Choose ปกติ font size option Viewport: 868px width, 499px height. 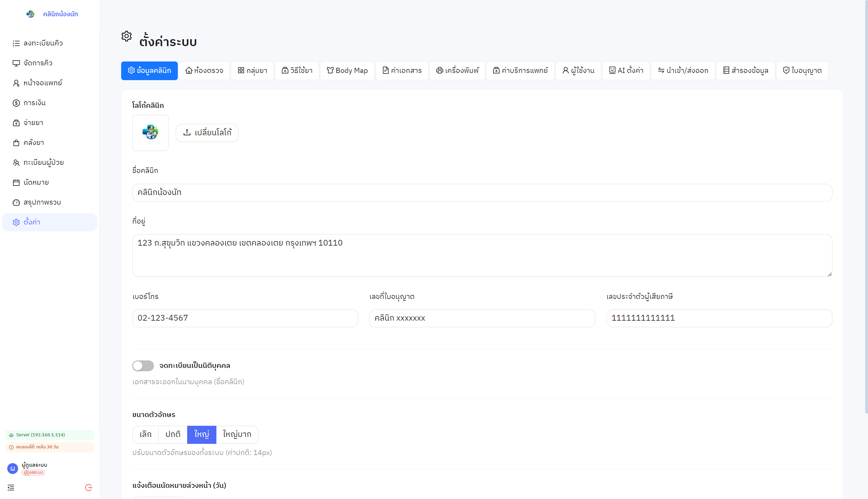pyautogui.click(x=173, y=434)
